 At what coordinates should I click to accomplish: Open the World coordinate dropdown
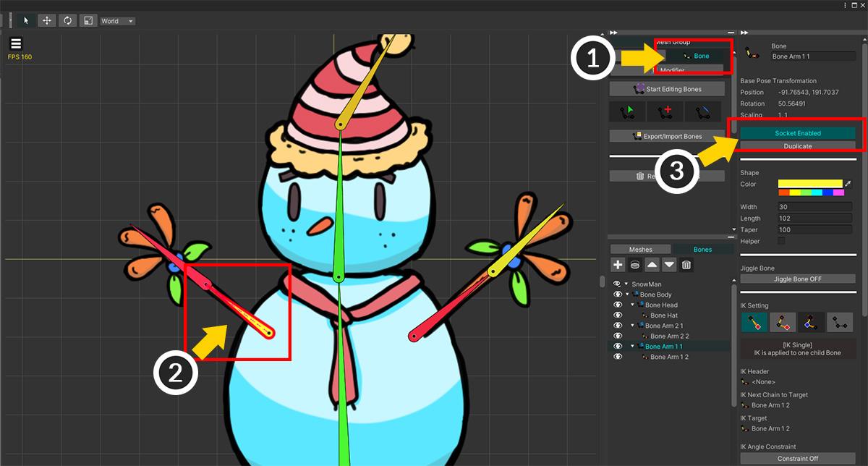click(117, 21)
